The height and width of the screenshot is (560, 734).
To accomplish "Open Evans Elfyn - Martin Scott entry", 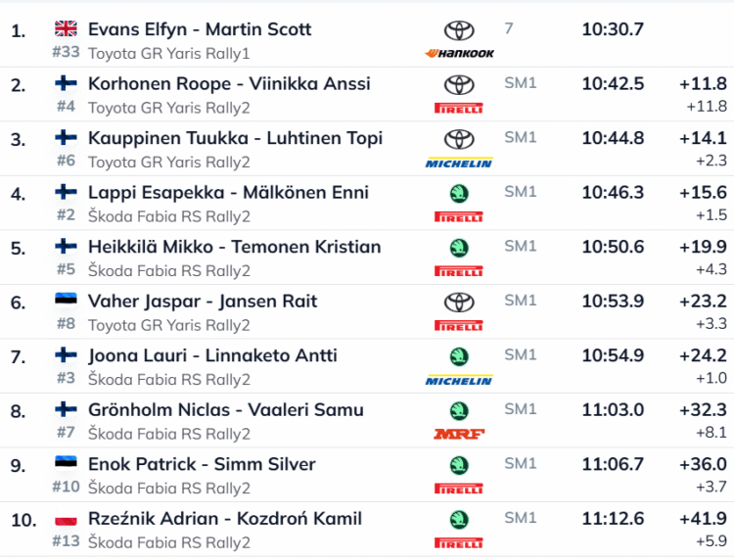I will point(200,29).
